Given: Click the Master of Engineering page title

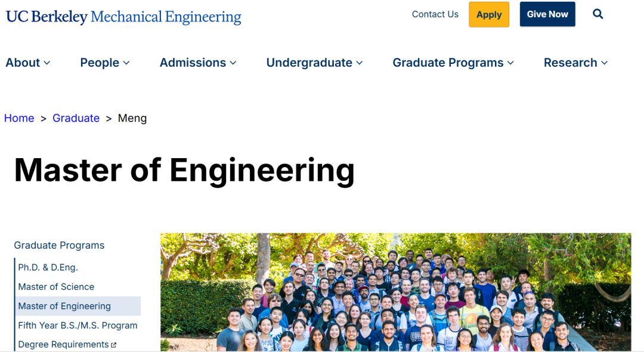Looking at the screenshot, I should 184,170.
